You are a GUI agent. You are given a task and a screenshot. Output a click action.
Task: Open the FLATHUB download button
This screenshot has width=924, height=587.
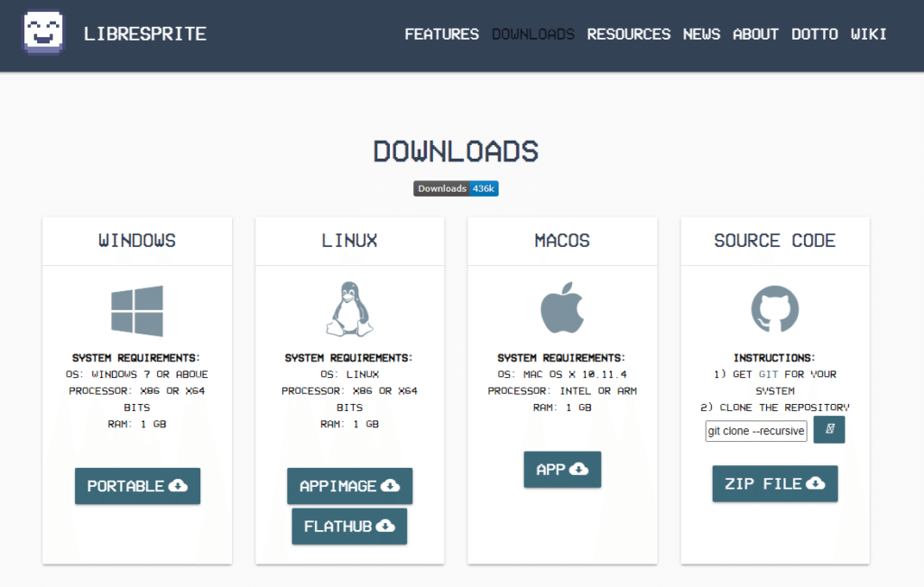349,527
